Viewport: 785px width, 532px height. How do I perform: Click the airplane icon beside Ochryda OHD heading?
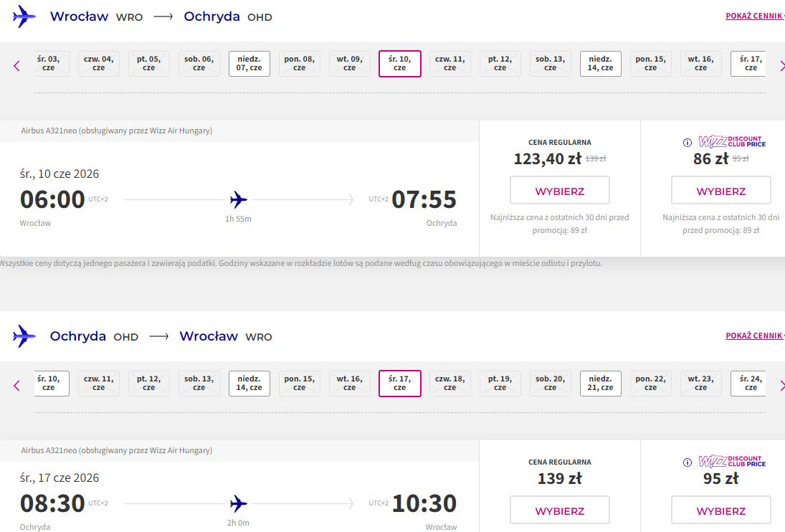click(24, 336)
